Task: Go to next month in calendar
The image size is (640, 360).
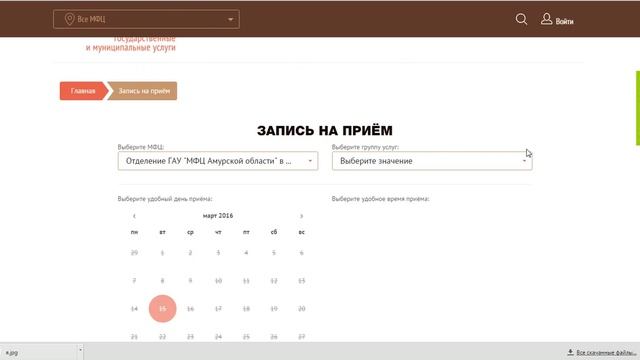Action: [302, 216]
